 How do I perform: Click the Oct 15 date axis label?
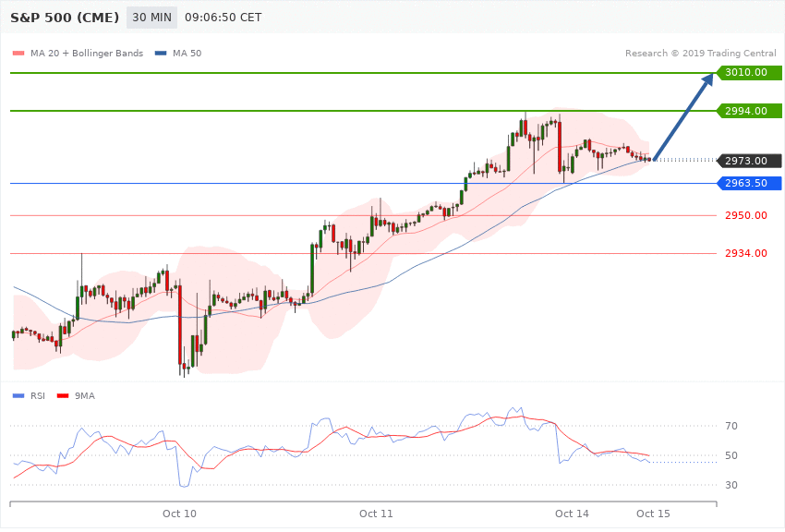pyautogui.click(x=653, y=514)
